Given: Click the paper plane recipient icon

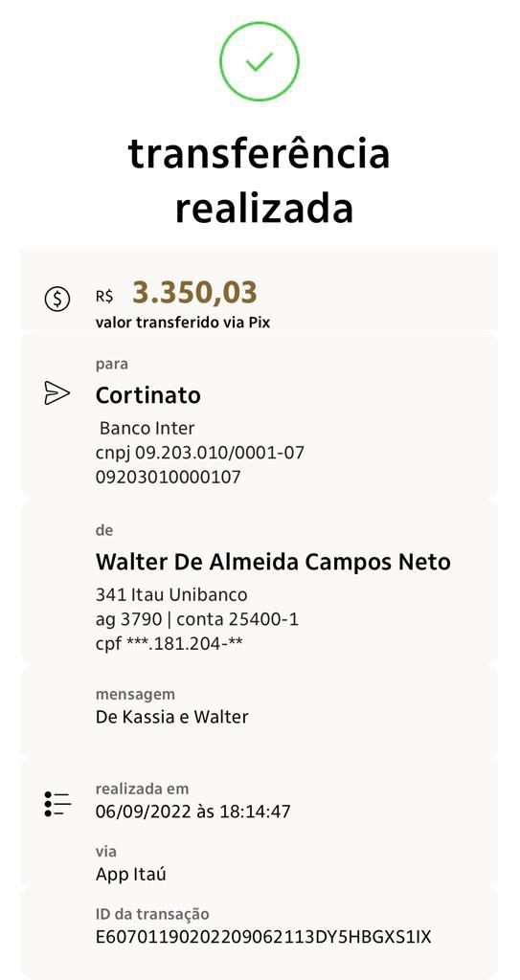Looking at the screenshot, I should coord(57,393).
